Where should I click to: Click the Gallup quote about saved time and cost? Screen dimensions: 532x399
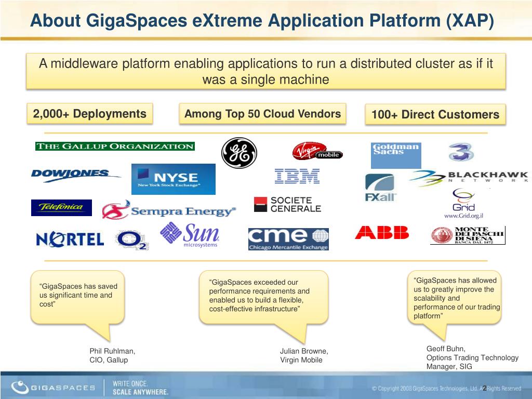click(78, 297)
